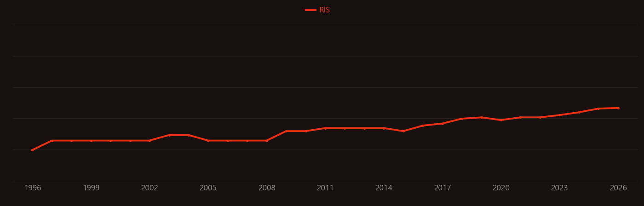The image size is (644, 206).
Task: Click the 2023 x-axis label
Action: [x=559, y=188]
